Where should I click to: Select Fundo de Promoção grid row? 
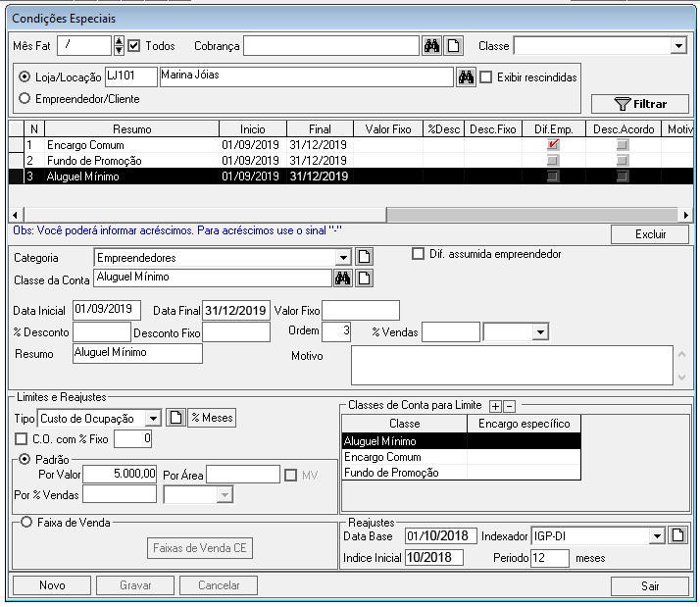tap(351, 161)
